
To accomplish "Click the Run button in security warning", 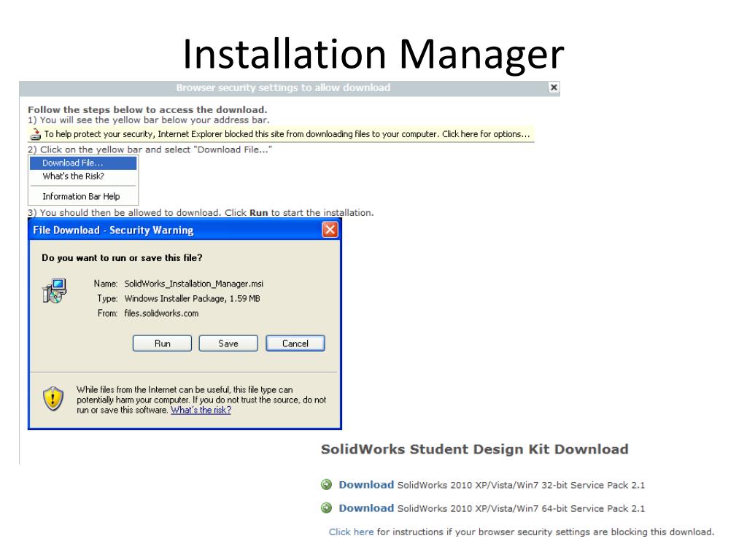I will click(162, 343).
